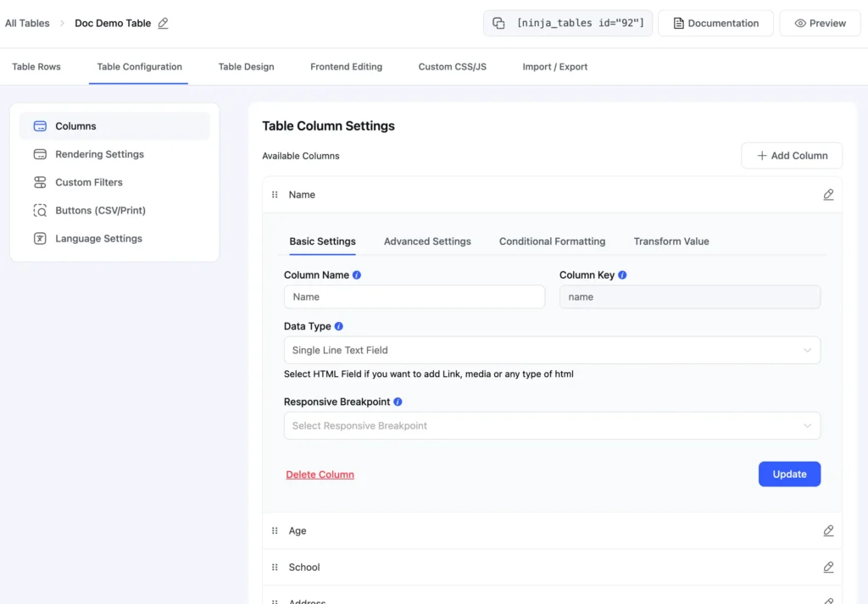This screenshot has height=604, width=868.
Task: Open the Custom CSS/JS tab
Action: tap(453, 67)
